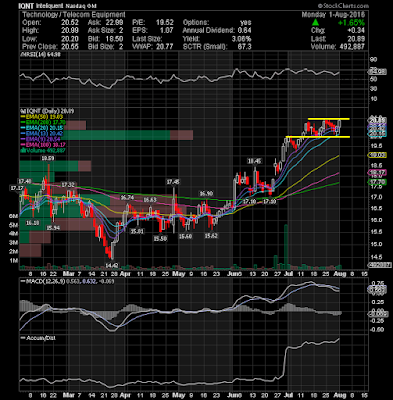
Task: Click the 14.42 low price annotation
Action: 112,265
